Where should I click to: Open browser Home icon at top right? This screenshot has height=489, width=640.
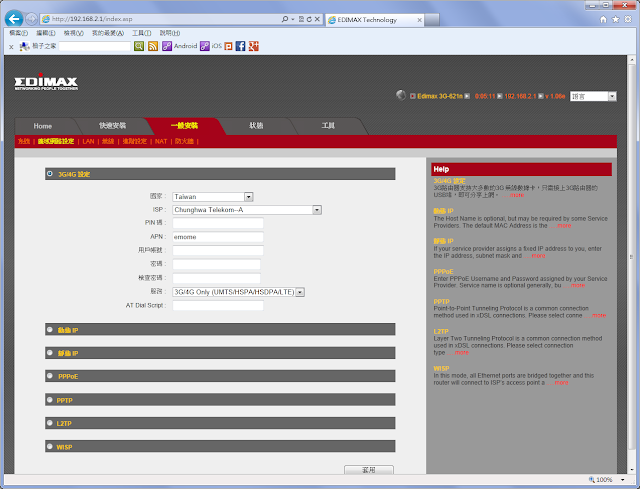[x=603, y=19]
